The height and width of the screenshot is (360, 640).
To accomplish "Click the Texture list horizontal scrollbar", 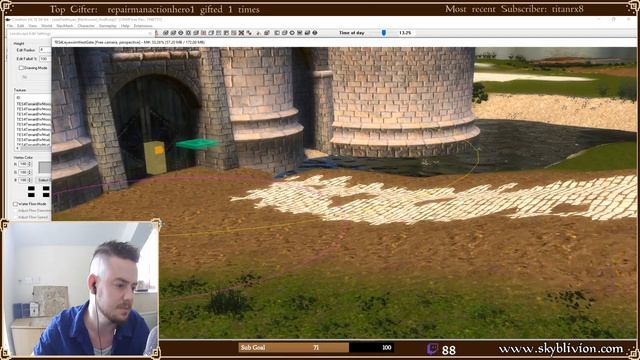I will 33,149.
